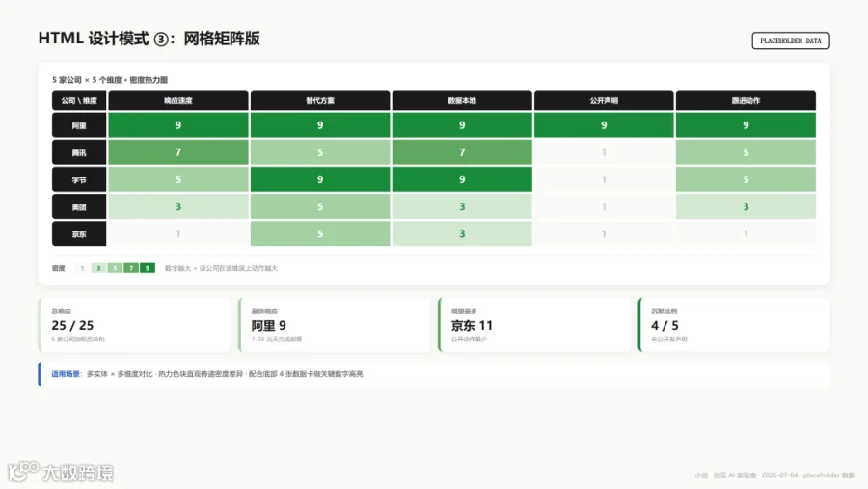868x489 pixels.
Task: Click 美团 cell under 替代方案
Action: coord(320,206)
